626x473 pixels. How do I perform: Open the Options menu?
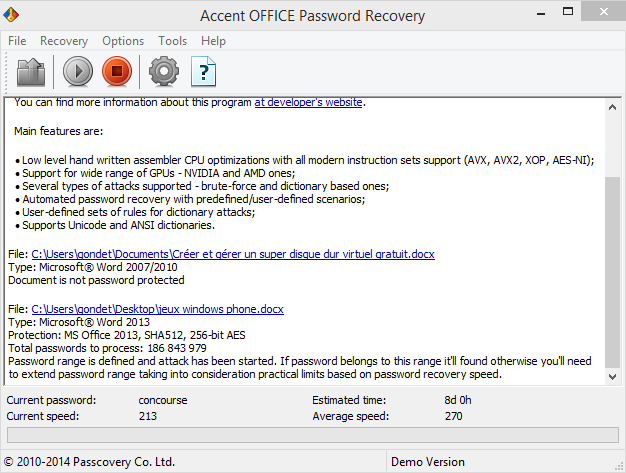(123, 41)
